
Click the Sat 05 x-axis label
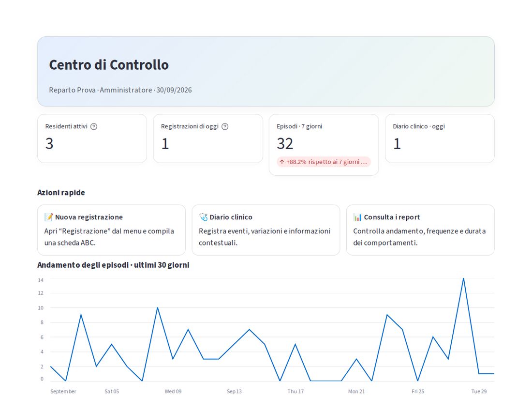112,391
